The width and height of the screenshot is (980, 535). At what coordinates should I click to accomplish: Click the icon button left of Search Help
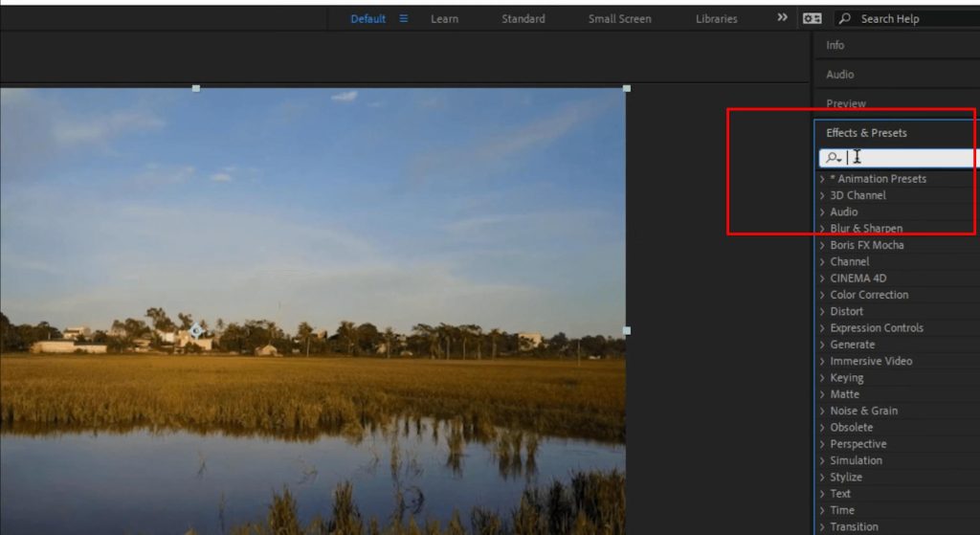pyautogui.click(x=812, y=19)
